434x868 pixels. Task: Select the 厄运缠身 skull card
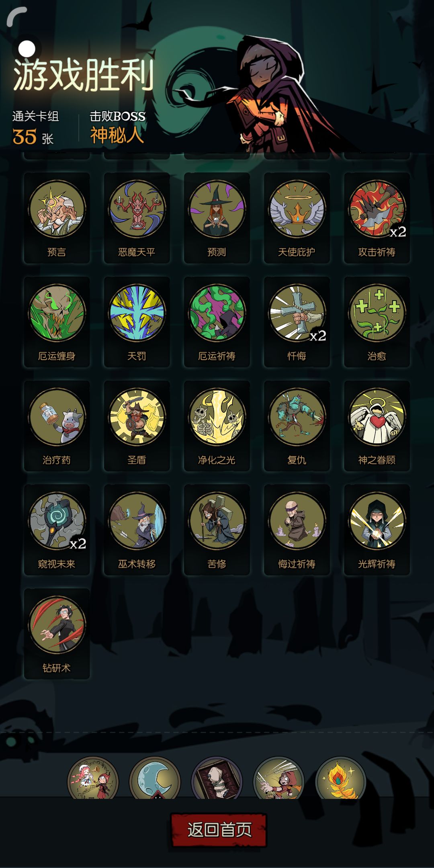click(x=57, y=322)
